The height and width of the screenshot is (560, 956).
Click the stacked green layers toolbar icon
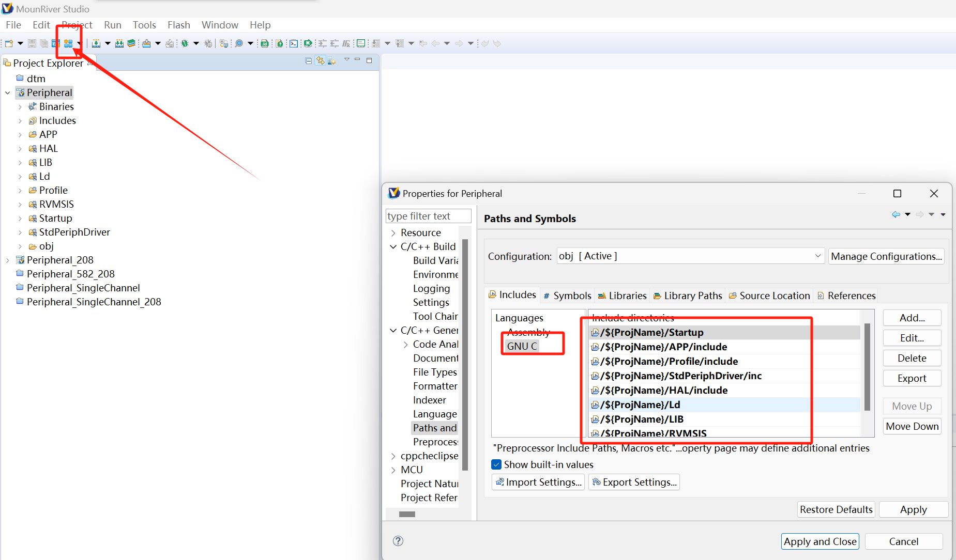pyautogui.click(x=131, y=43)
